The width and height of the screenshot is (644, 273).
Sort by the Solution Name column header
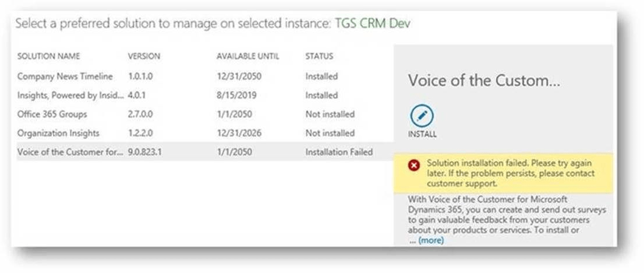pos(48,56)
